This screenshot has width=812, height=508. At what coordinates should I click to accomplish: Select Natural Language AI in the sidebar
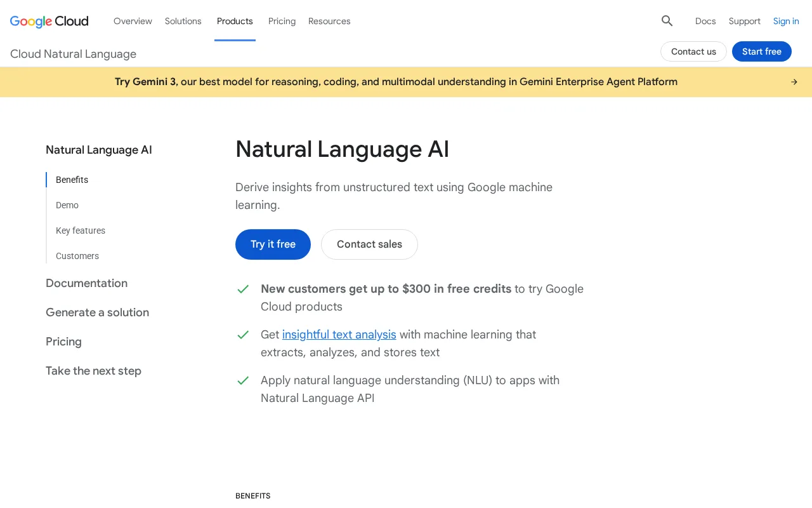(99, 150)
